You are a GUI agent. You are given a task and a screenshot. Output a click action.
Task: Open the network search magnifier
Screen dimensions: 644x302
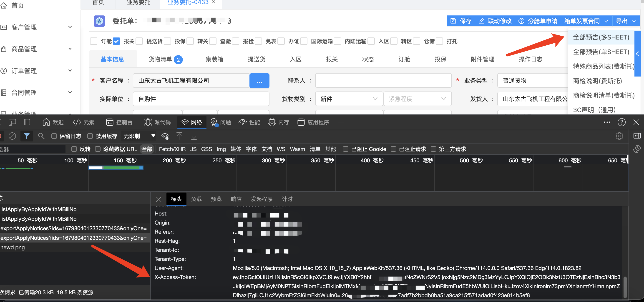[41, 136]
